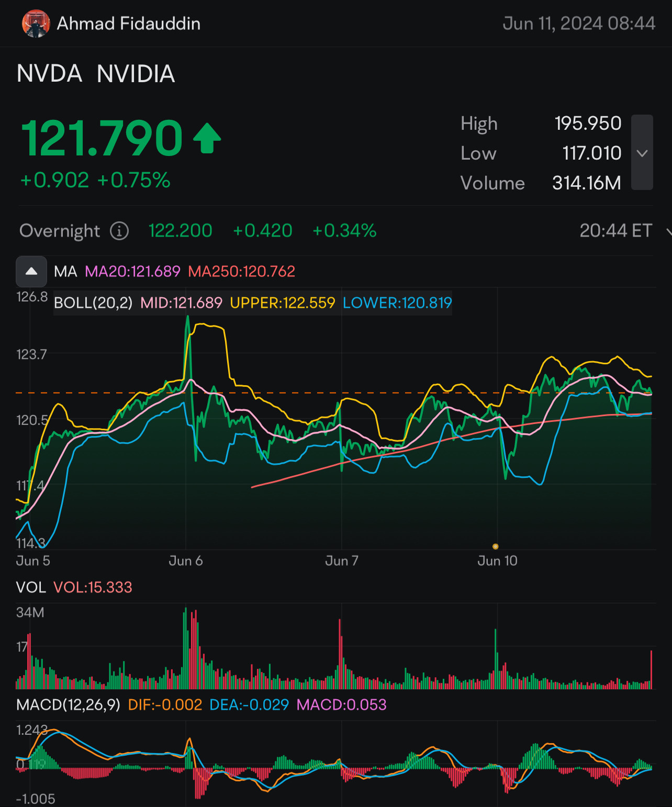Tap the MACD:0.053 value
Image resolution: width=672 pixels, height=807 pixels.
[342, 704]
